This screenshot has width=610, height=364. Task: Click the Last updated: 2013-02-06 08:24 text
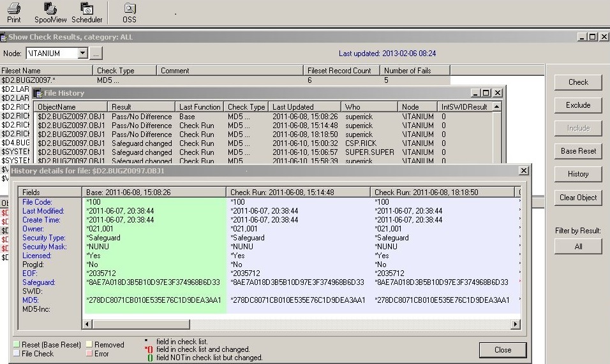click(x=387, y=53)
